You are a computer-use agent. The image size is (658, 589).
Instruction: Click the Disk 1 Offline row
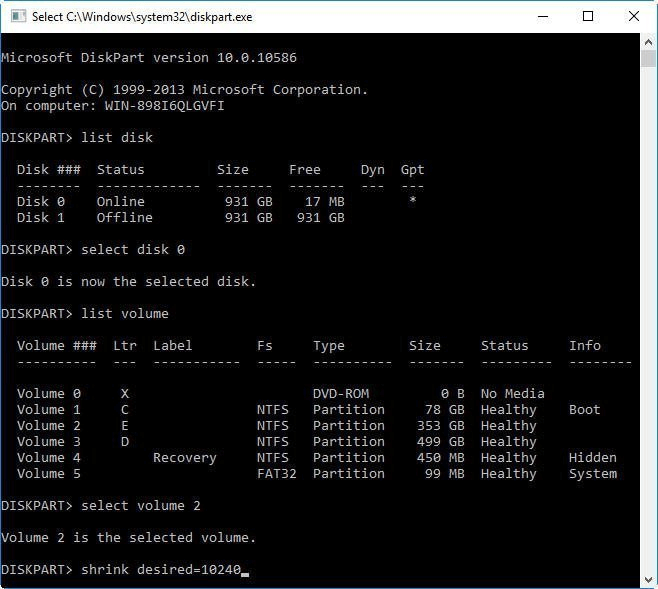[180, 217]
